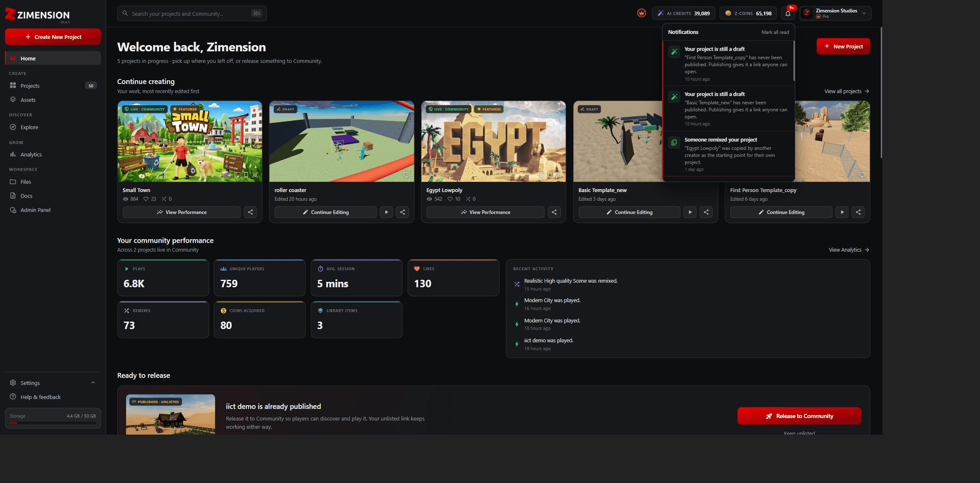This screenshot has height=483, width=980.
Task: Click the crown icon in the top bar
Action: pyautogui.click(x=641, y=13)
